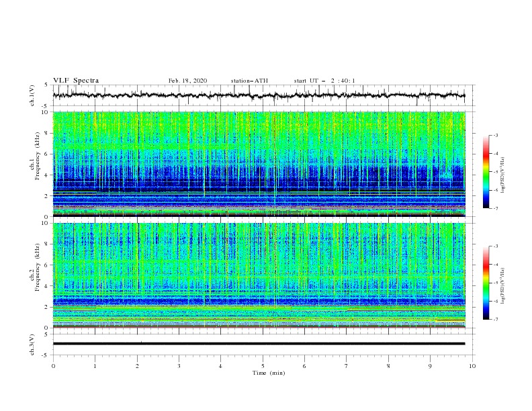This screenshot has height=411, width=532.
Task: Click the "VLF Spectra" title text
Action: coord(76,81)
